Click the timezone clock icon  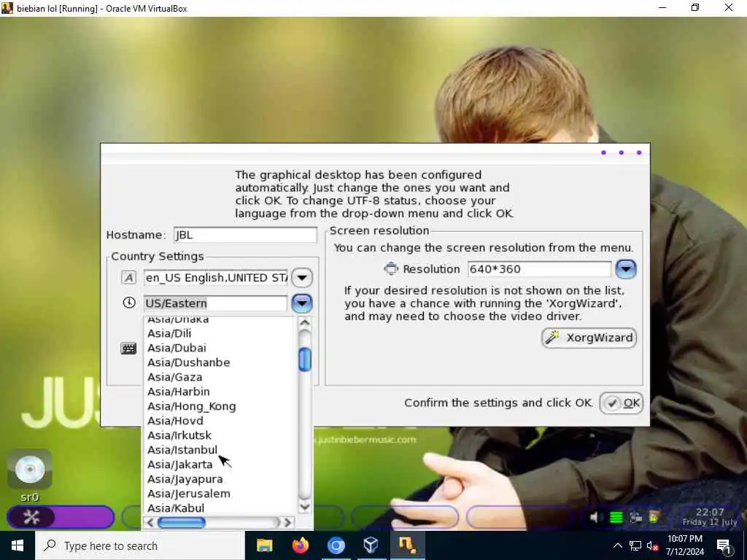pos(129,303)
